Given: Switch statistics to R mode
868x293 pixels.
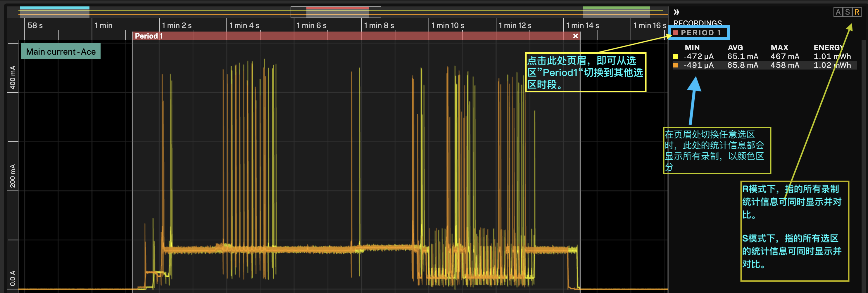Looking at the screenshot, I should [857, 12].
